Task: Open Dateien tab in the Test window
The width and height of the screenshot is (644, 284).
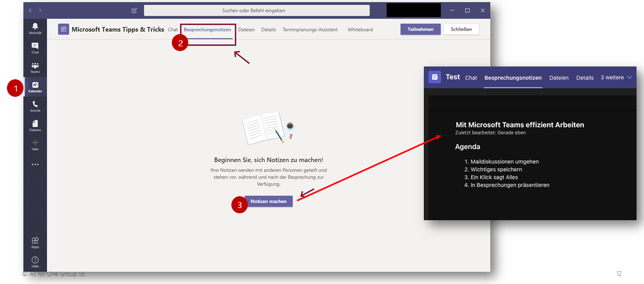Action: click(x=559, y=78)
